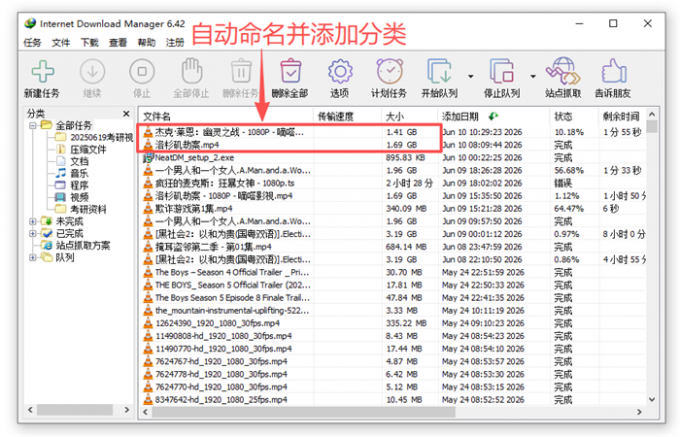Click the 删除全部 checked trash icon

(291, 71)
